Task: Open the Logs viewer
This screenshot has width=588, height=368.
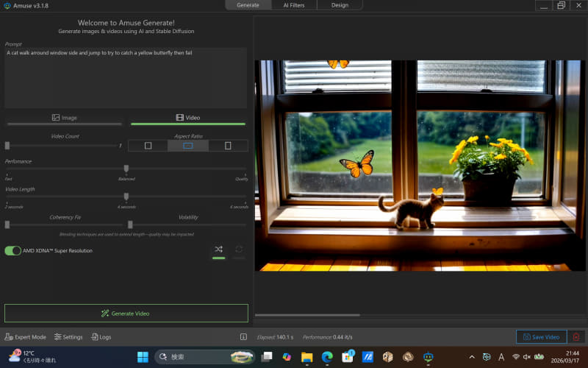Action: click(101, 337)
